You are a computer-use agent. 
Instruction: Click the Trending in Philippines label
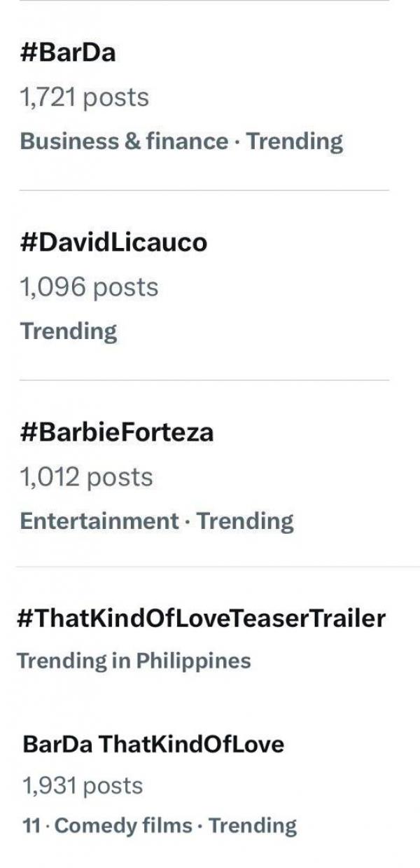point(133,661)
